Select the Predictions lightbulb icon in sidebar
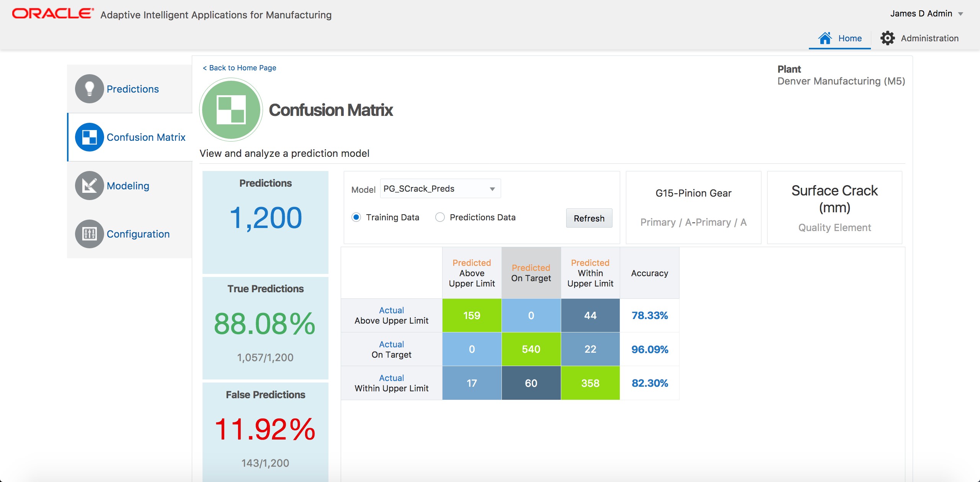Image resolution: width=980 pixels, height=482 pixels. [90, 89]
